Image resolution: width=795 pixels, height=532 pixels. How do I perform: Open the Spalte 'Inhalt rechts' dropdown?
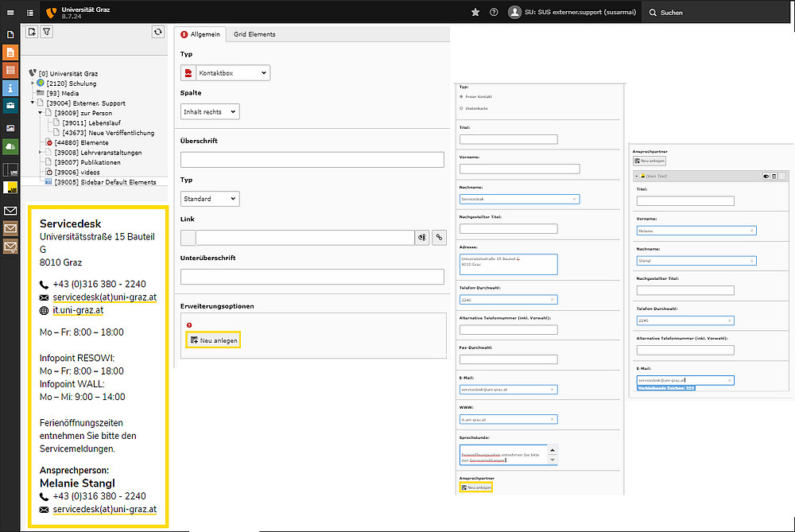(210, 112)
